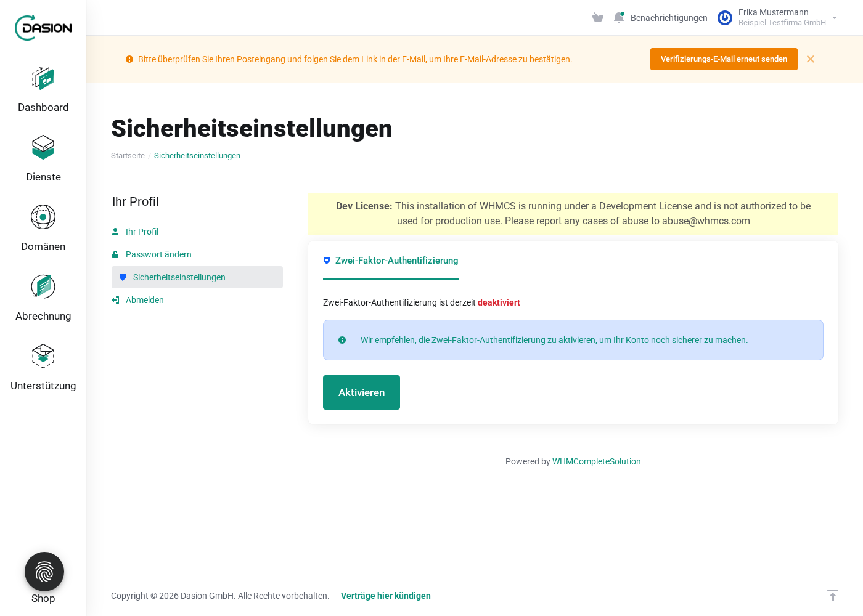Open the Dashboard sidebar icon
This screenshot has height=616, width=863.
[x=43, y=79]
